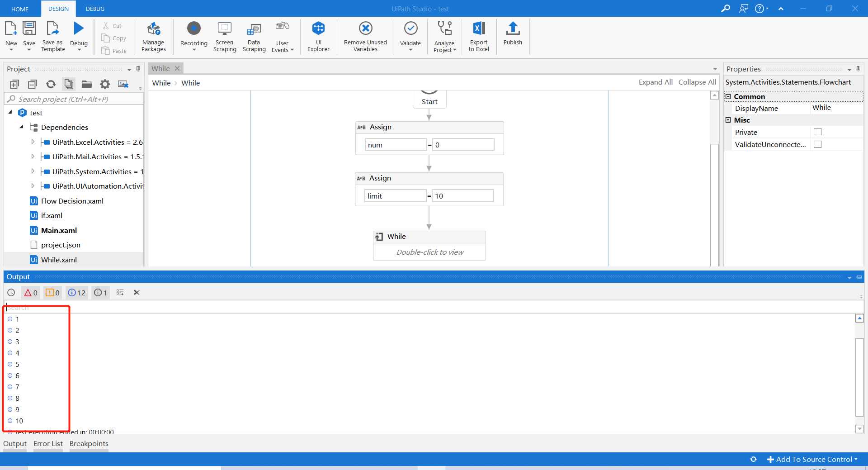Image resolution: width=868 pixels, height=470 pixels.
Task: Collapse the Dependencies node
Action: pyautogui.click(x=22, y=127)
